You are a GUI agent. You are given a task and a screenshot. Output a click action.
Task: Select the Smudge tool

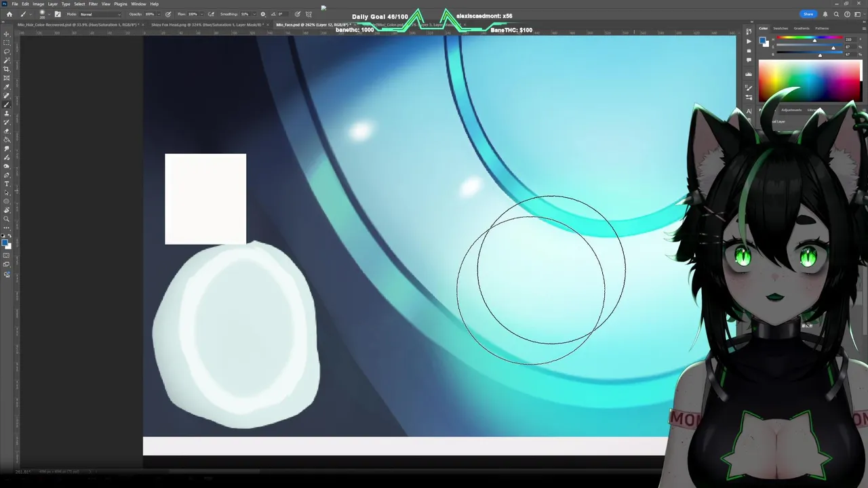coord(7,148)
